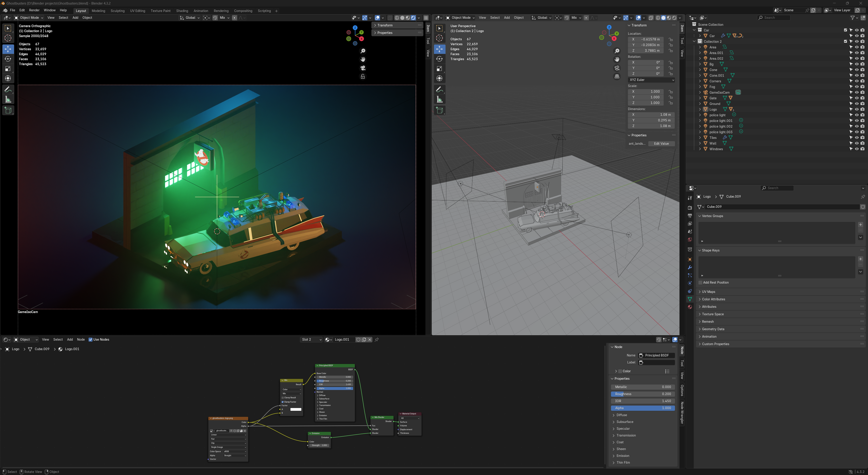Viewport: 868px width, 475px height.
Task: Select the Cursor tool in left viewport
Action: 8,38
